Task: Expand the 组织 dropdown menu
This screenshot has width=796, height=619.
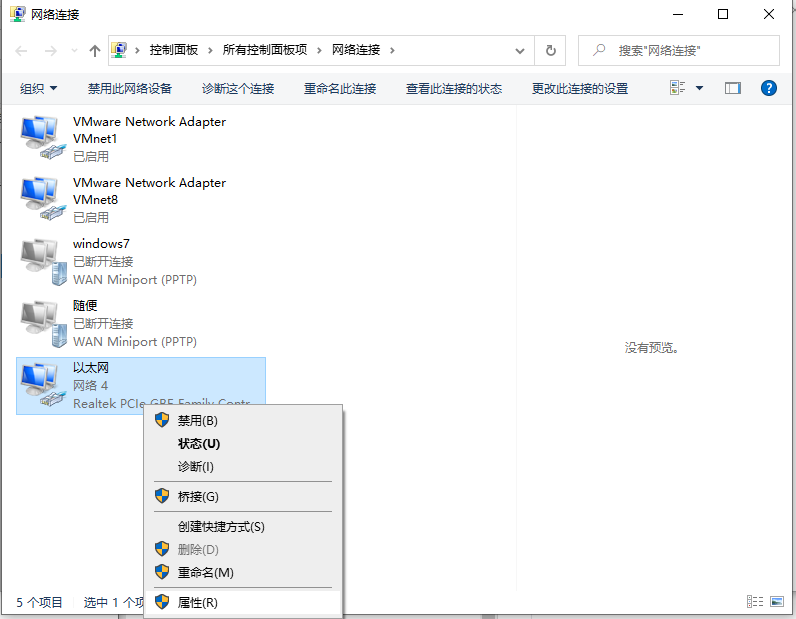Action: tap(39, 89)
